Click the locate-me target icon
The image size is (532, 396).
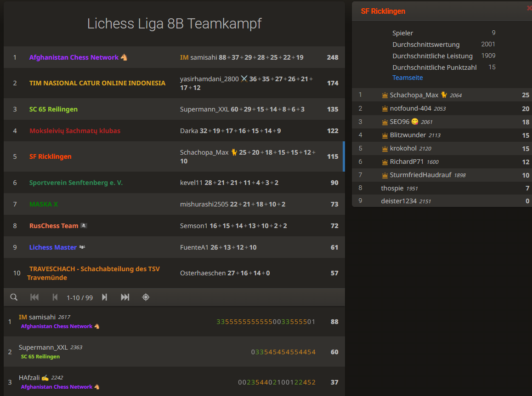(x=146, y=297)
